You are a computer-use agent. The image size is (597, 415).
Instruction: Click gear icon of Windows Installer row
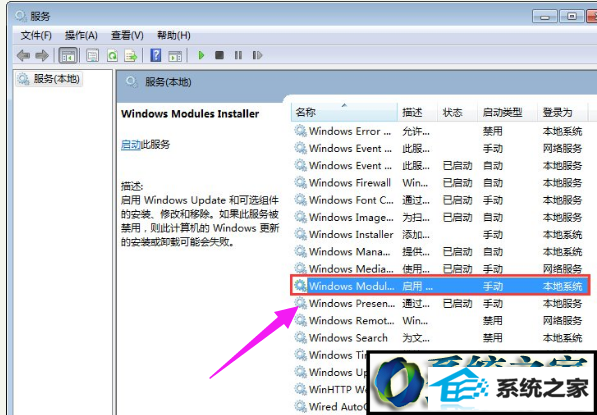tap(300, 234)
